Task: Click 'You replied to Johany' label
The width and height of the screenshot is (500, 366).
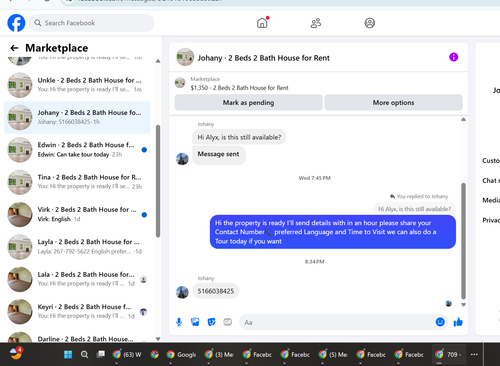Action: pyautogui.click(x=419, y=196)
